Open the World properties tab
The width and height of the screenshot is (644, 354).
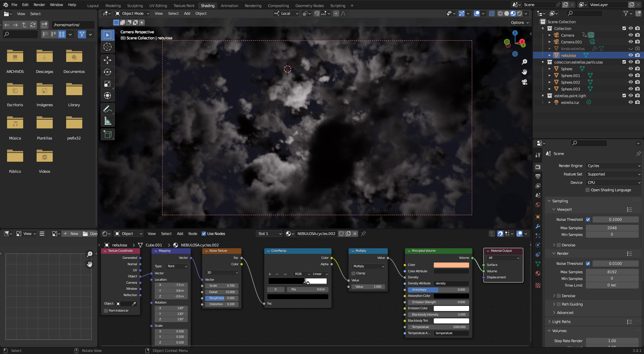(x=538, y=205)
